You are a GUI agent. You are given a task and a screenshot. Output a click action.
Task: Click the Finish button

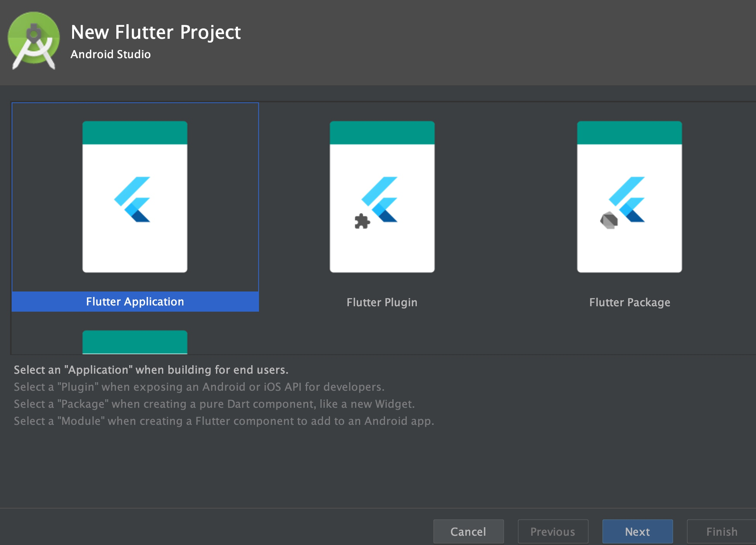click(x=722, y=531)
